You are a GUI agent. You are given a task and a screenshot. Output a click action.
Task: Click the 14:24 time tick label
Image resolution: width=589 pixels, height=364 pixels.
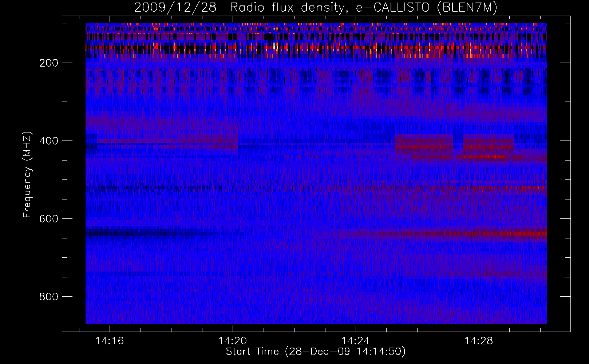(356, 341)
